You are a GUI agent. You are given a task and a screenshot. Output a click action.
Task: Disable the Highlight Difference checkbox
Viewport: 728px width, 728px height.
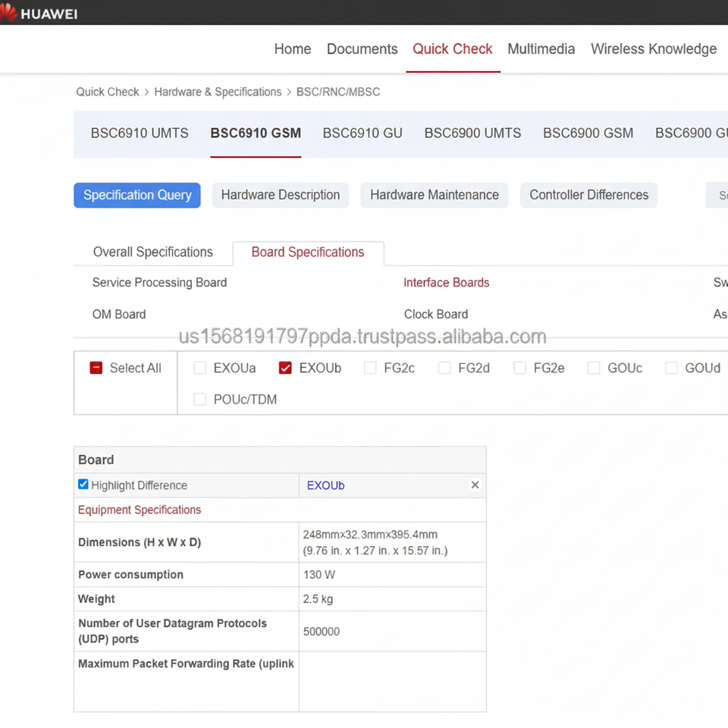[83, 485]
